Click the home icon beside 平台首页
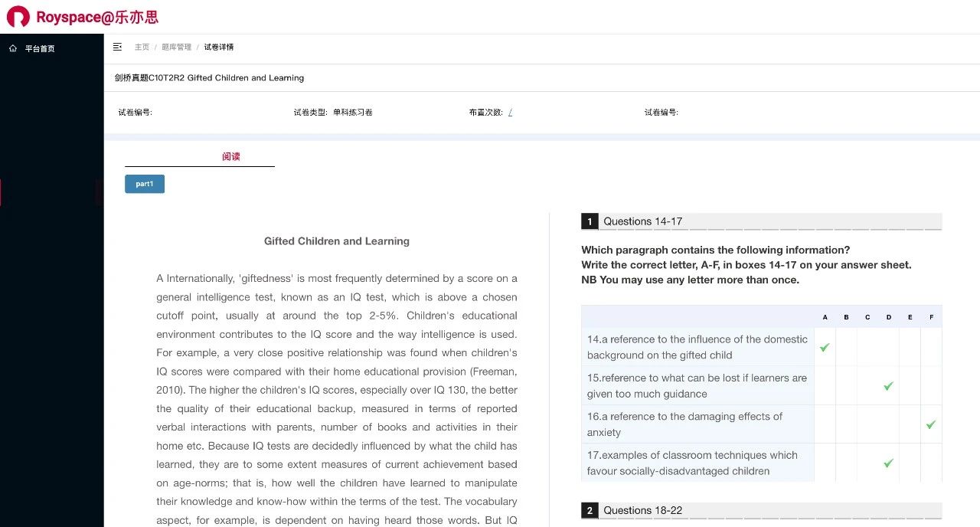This screenshot has width=980, height=527. (13, 48)
